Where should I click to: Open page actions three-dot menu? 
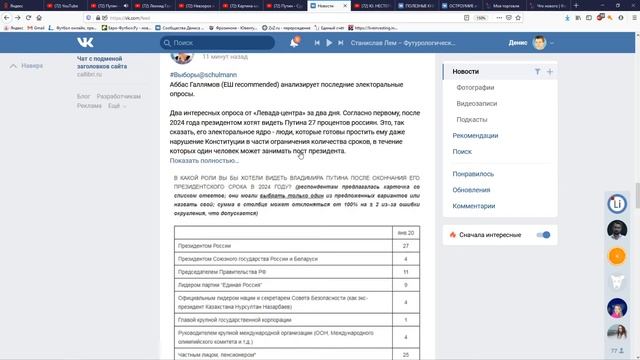coord(499,18)
